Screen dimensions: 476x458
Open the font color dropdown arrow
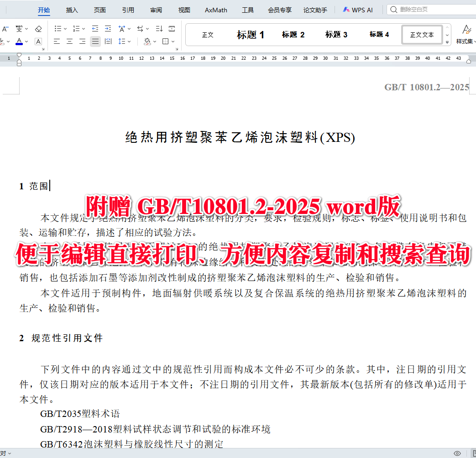point(26,41)
